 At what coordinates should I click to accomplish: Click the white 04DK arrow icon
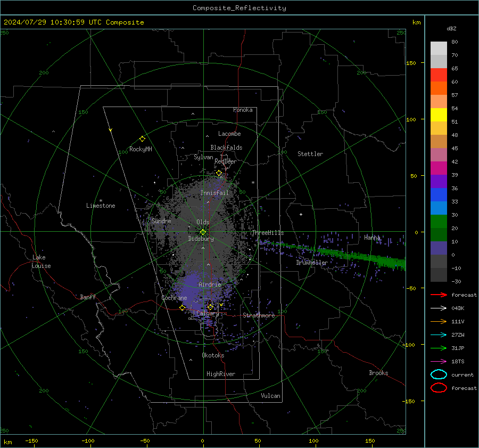point(439,308)
